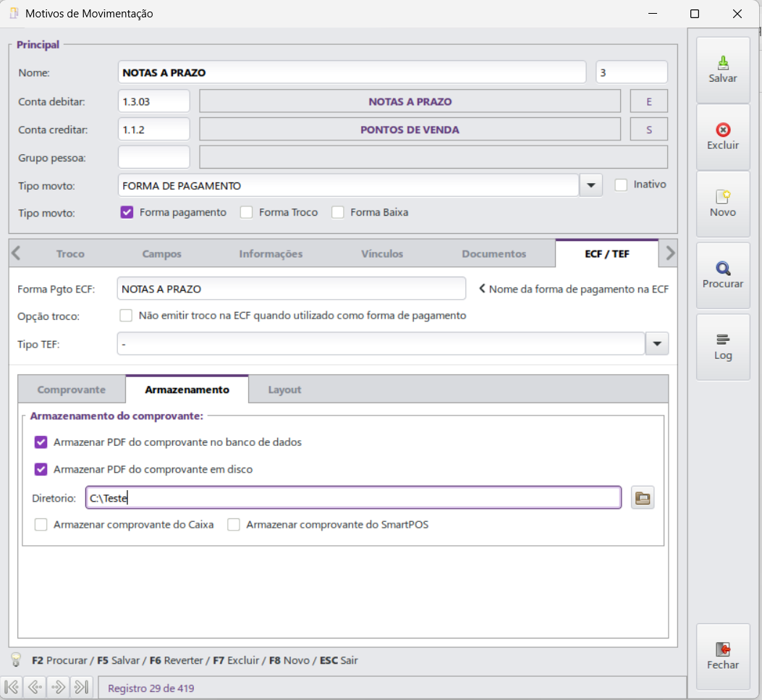
Task: Click the F2 Procurar shortcut text
Action: (x=59, y=660)
